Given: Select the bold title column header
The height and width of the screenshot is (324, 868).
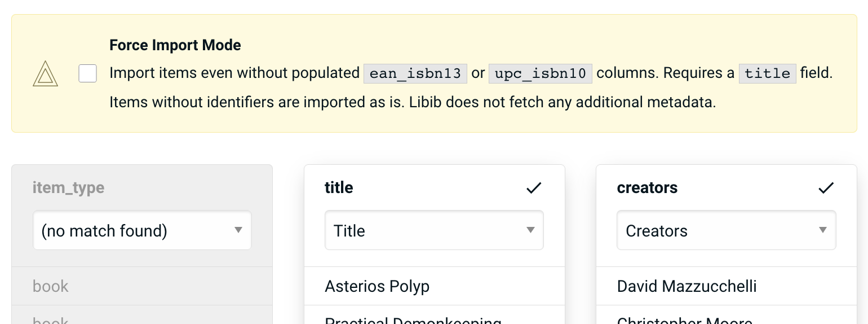Looking at the screenshot, I should point(339,188).
